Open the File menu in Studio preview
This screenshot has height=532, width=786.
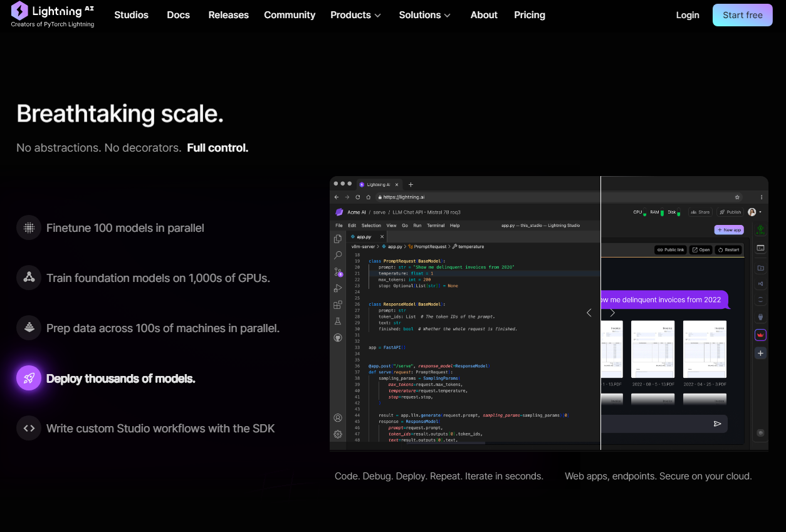point(339,226)
